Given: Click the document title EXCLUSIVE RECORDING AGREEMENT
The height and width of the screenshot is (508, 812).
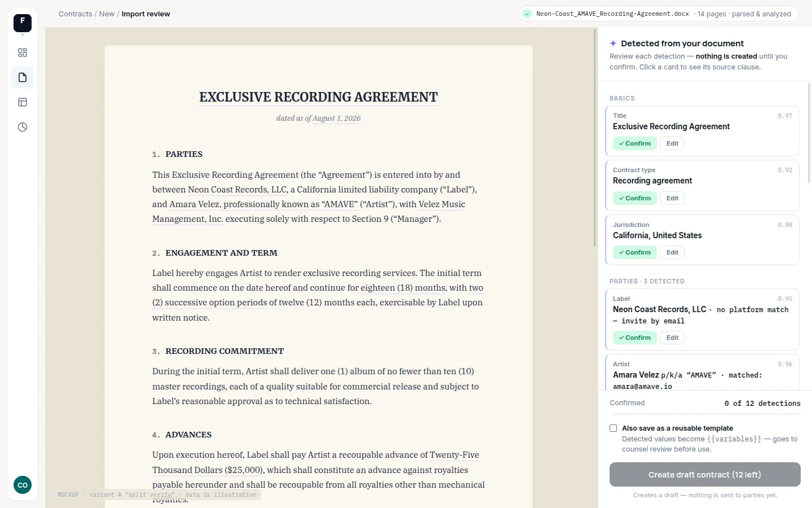Looking at the screenshot, I should (319, 97).
